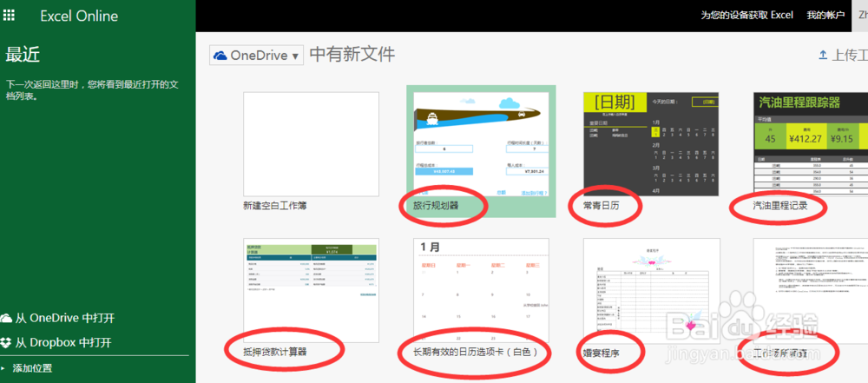Screen dimensions: 868x383
Task: Open the document template thumbnail at bottom right
Action: (811, 290)
